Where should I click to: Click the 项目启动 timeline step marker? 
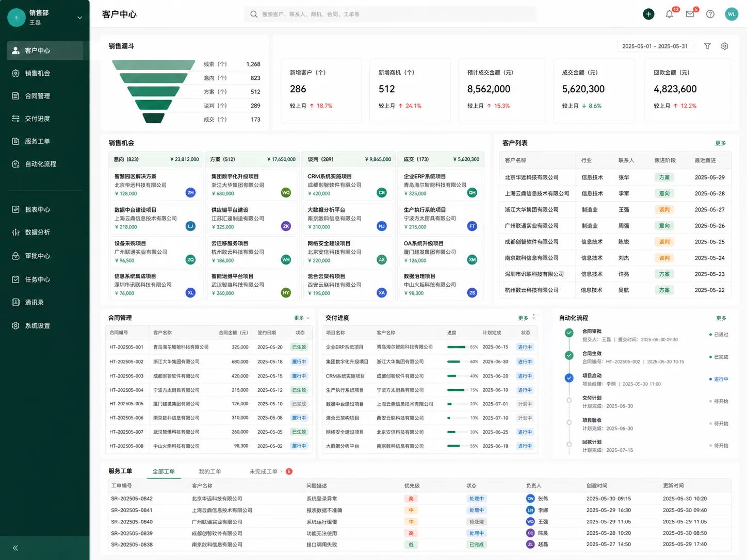(x=569, y=378)
